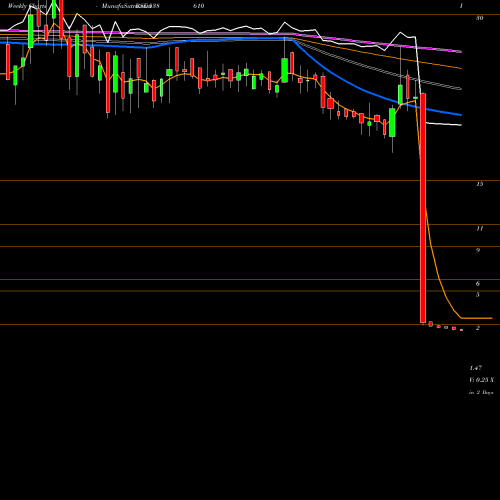Click the '9' price axis label

478,250
